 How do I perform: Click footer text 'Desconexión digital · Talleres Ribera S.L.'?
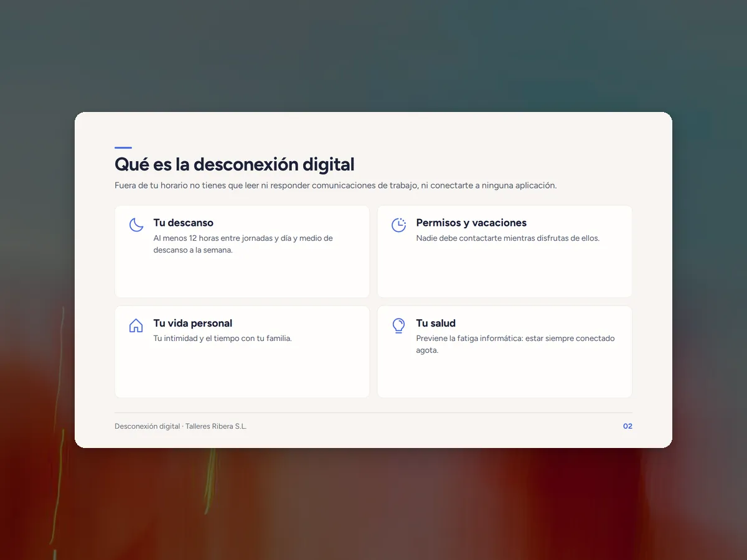(181, 426)
